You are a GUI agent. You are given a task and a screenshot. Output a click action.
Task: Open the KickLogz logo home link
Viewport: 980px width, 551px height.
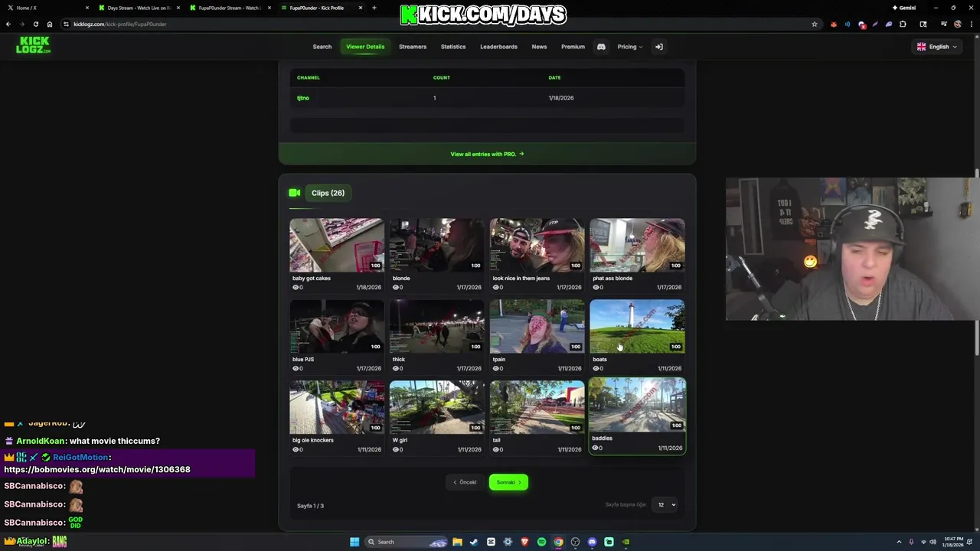tap(33, 45)
